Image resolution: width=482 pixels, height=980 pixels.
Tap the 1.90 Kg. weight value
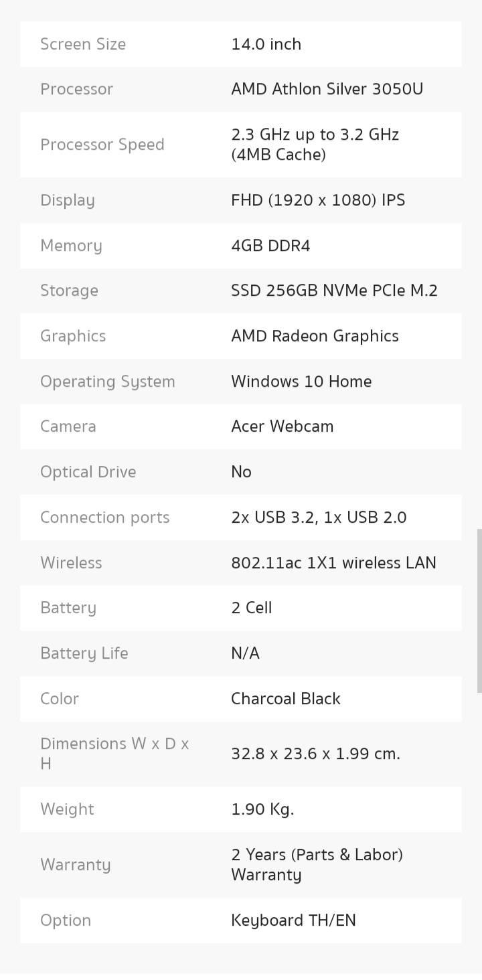tap(262, 809)
